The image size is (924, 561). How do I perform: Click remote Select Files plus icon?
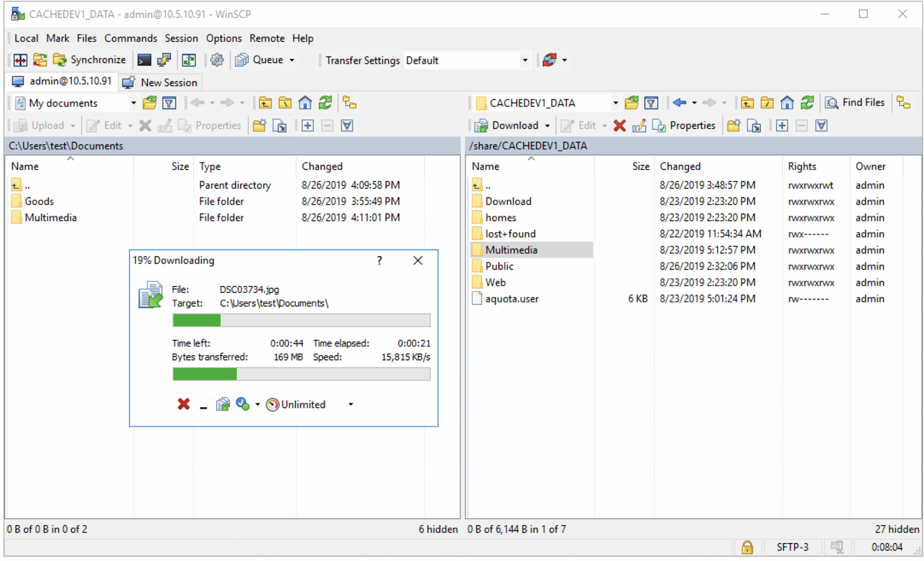[x=782, y=126]
